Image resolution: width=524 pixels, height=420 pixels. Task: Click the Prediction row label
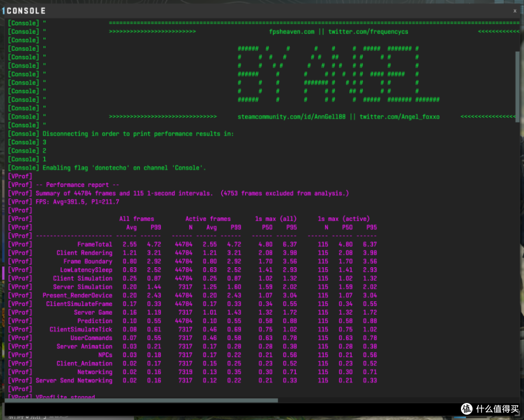point(95,321)
